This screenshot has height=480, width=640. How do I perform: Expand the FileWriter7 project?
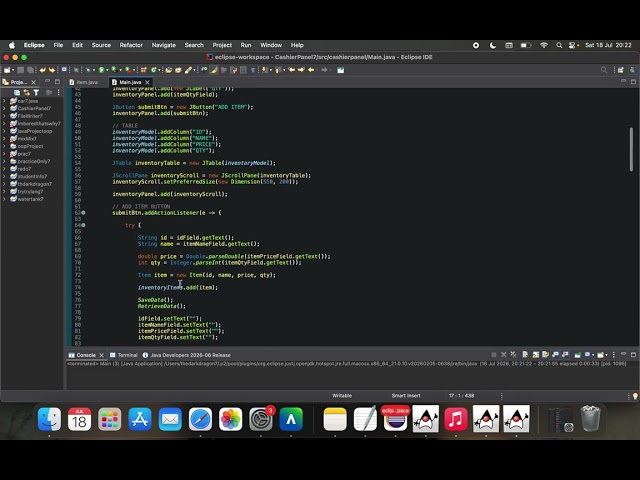[4, 116]
